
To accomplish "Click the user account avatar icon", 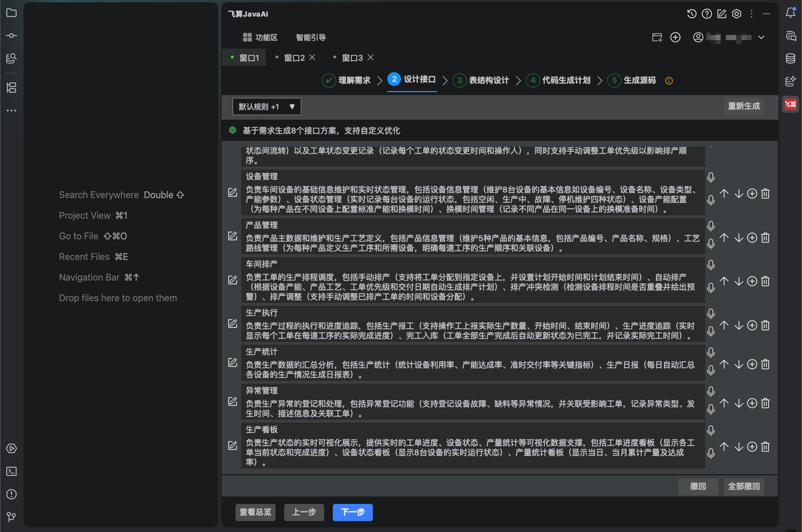I will click(x=698, y=38).
